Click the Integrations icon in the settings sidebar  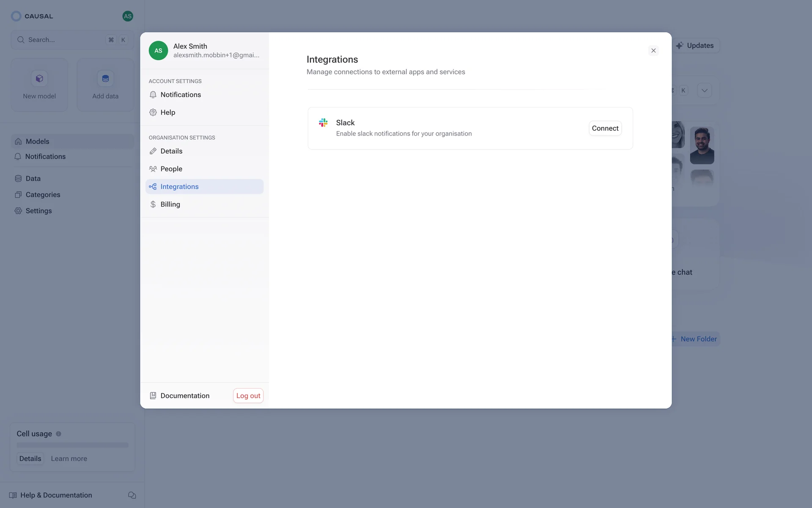[153, 187]
